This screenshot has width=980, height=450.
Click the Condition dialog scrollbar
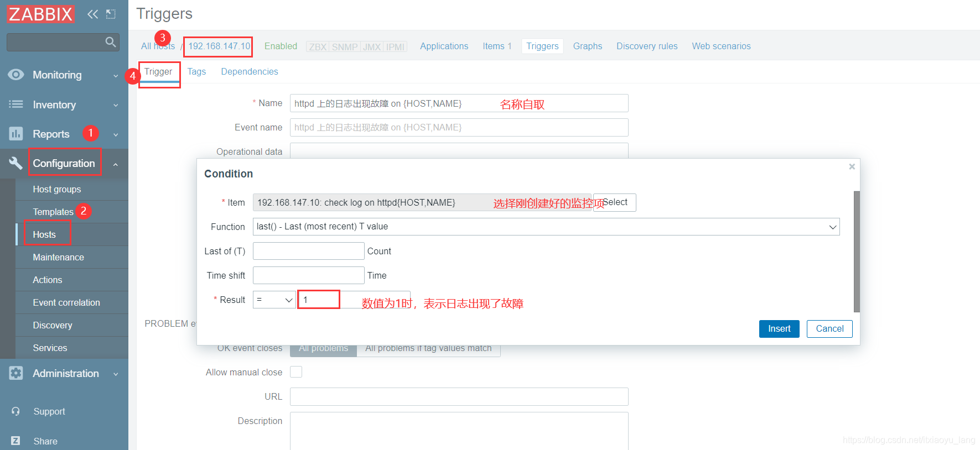857,252
